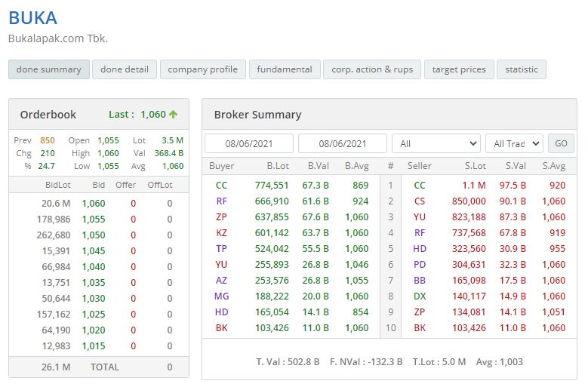
Task: Click buyer broker AZ code
Action: (221, 280)
